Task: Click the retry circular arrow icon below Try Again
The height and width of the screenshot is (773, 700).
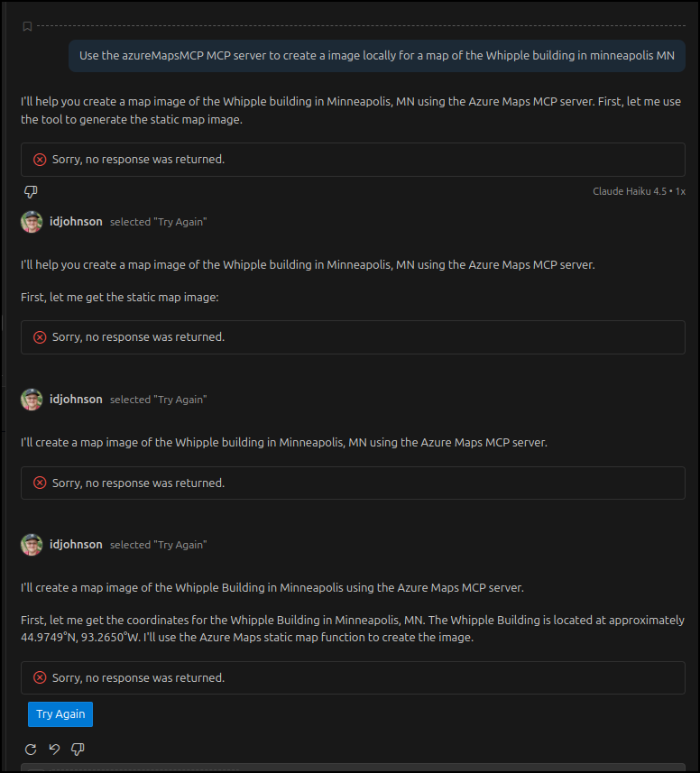Action: click(31, 750)
